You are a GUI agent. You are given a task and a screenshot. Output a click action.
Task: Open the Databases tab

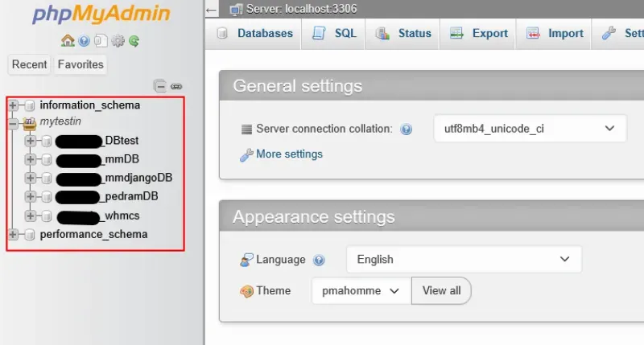(x=255, y=33)
